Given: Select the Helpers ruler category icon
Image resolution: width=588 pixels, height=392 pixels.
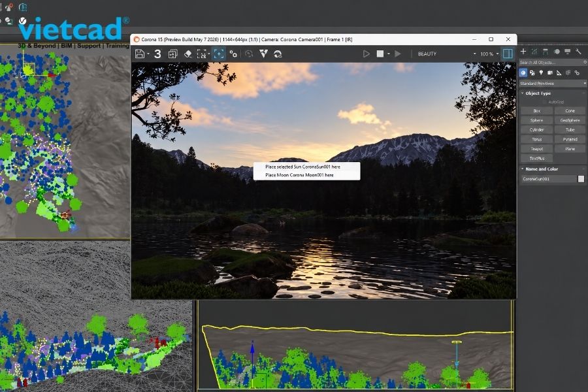Looking at the screenshot, I should tap(559, 73).
